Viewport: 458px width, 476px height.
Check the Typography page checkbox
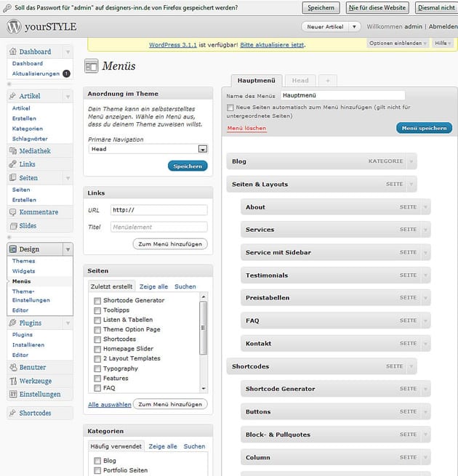(x=97, y=369)
